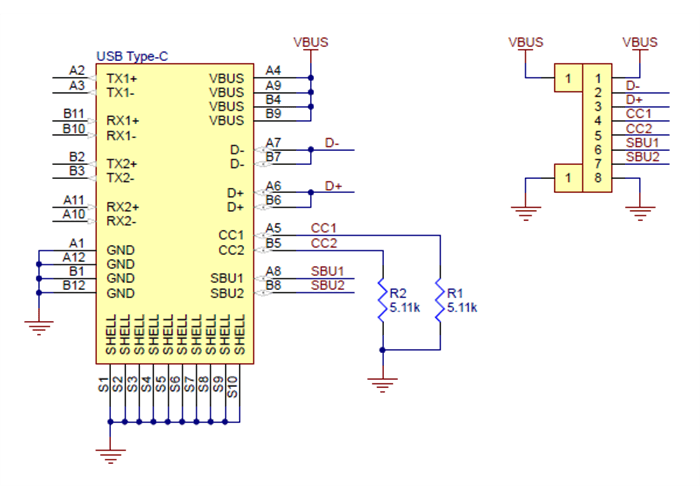Click pin number A2
The height and width of the screenshot is (500, 700).
click(77, 71)
